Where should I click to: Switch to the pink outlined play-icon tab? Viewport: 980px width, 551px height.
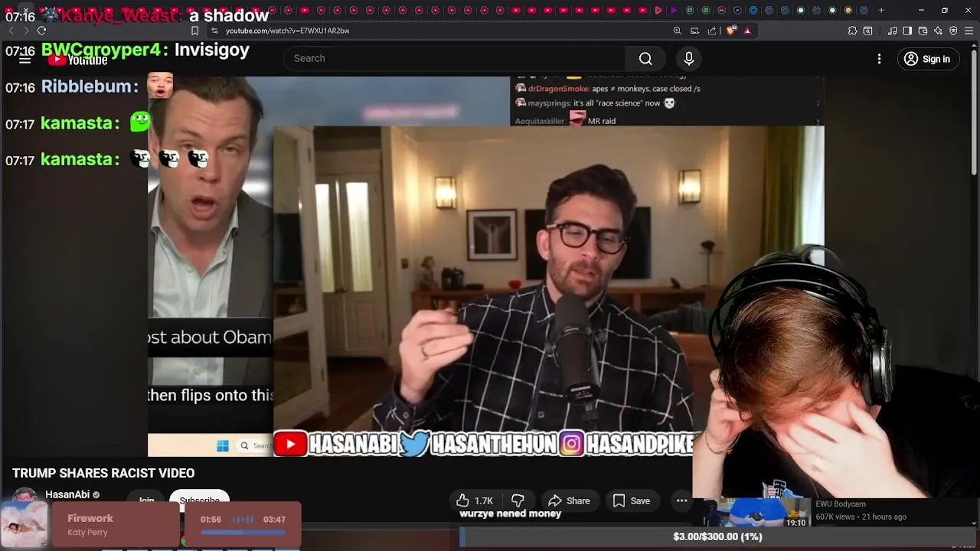(x=658, y=10)
